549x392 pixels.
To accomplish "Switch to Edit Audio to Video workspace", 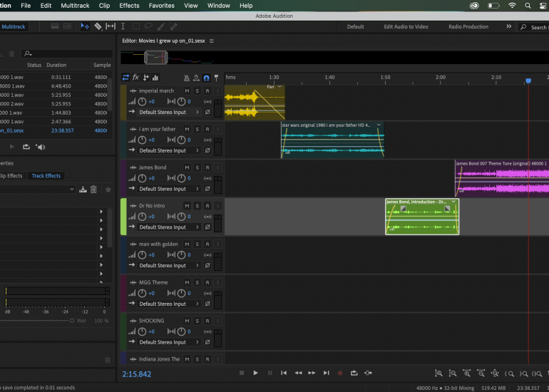I will coord(406,27).
